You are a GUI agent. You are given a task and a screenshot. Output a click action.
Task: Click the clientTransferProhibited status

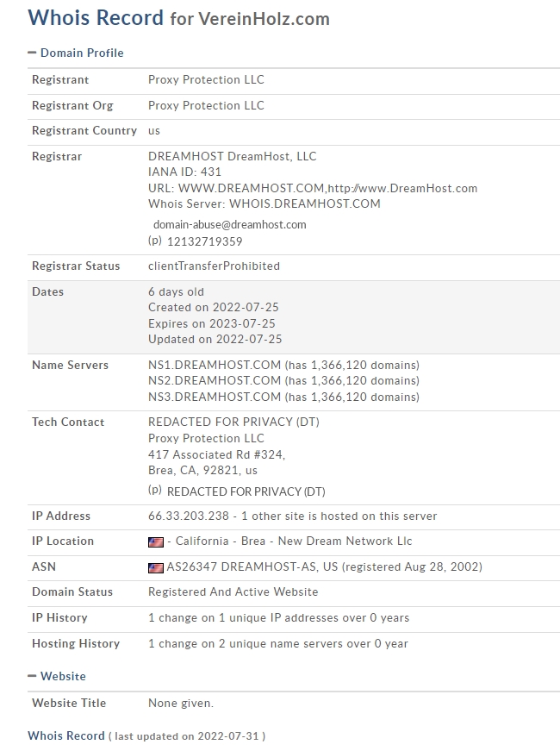tap(214, 266)
